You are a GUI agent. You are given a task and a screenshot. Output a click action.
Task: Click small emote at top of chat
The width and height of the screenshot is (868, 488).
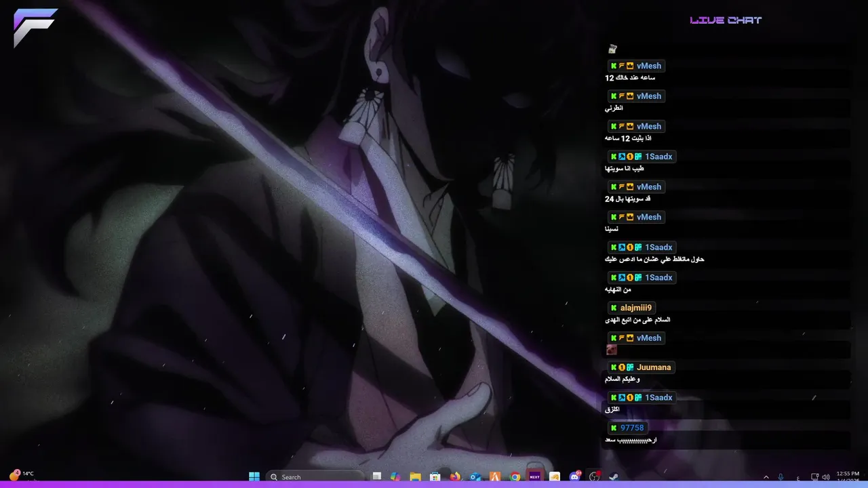[612, 49]
